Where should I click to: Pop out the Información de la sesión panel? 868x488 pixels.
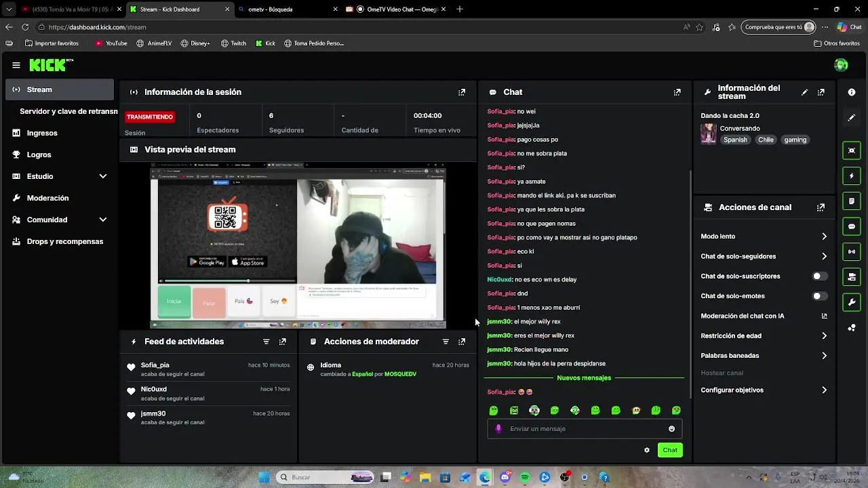point(462,92)
